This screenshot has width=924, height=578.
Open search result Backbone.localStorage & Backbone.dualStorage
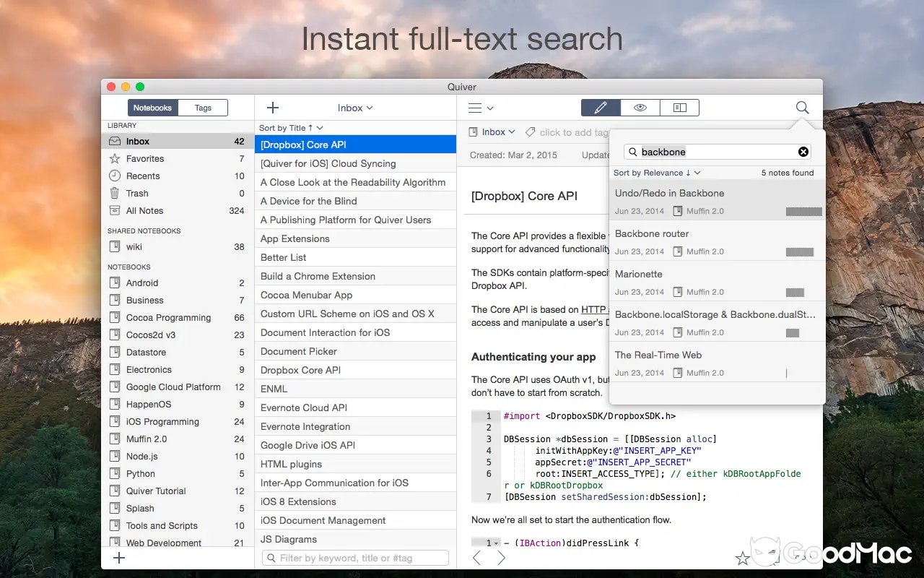point(718,322)
